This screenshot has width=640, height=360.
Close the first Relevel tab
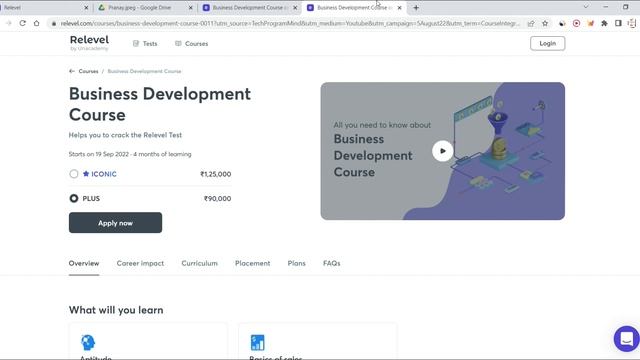(86, 8)
